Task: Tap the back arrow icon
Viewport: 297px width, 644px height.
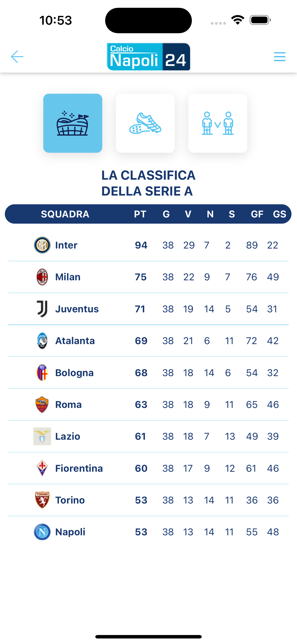Action: [x=17, y=57]
